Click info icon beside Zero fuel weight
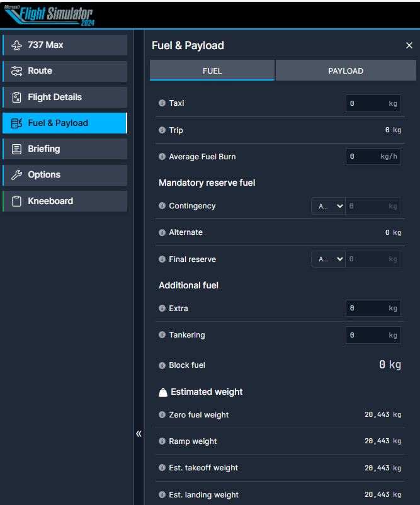 [162, 415]
